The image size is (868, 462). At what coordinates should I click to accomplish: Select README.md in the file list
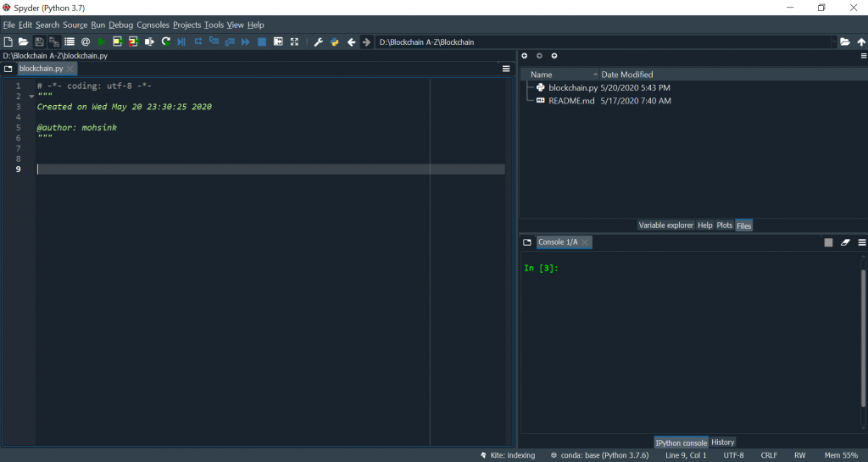570,101
